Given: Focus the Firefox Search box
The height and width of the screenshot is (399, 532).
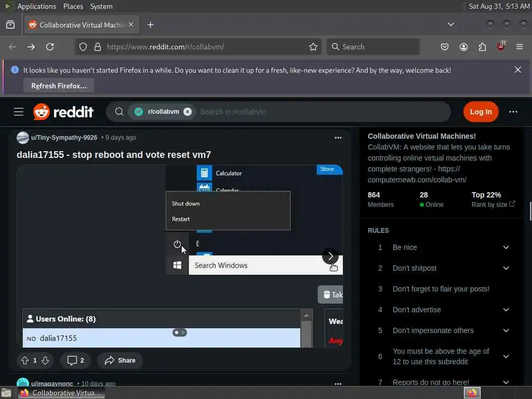Looking at the screenshot, I should 373,47.
